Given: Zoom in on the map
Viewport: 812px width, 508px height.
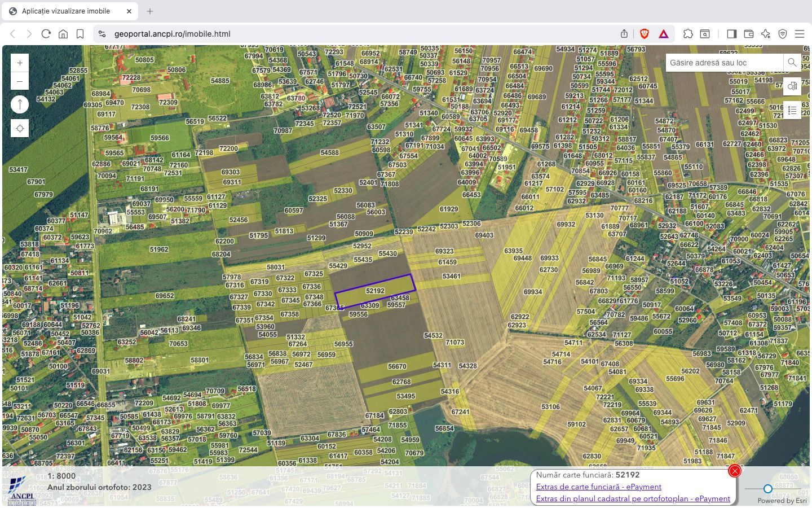Looking at the screenshot, I should [x=20, y=63].
